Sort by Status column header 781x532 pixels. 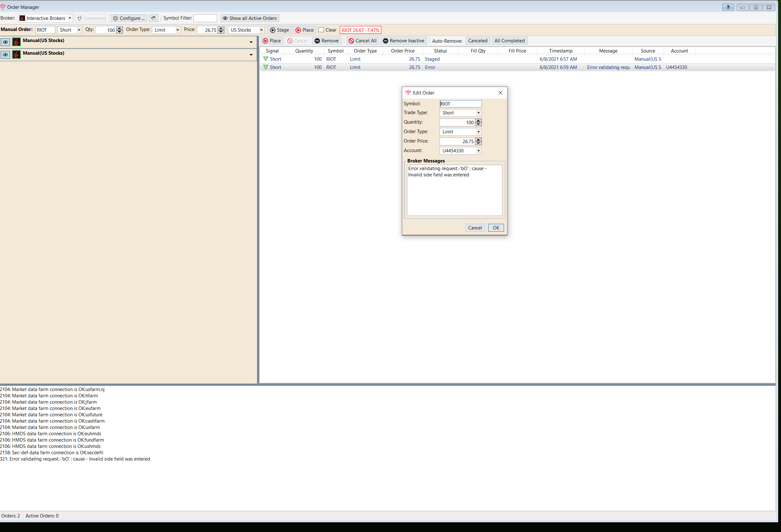click(440, 51)
